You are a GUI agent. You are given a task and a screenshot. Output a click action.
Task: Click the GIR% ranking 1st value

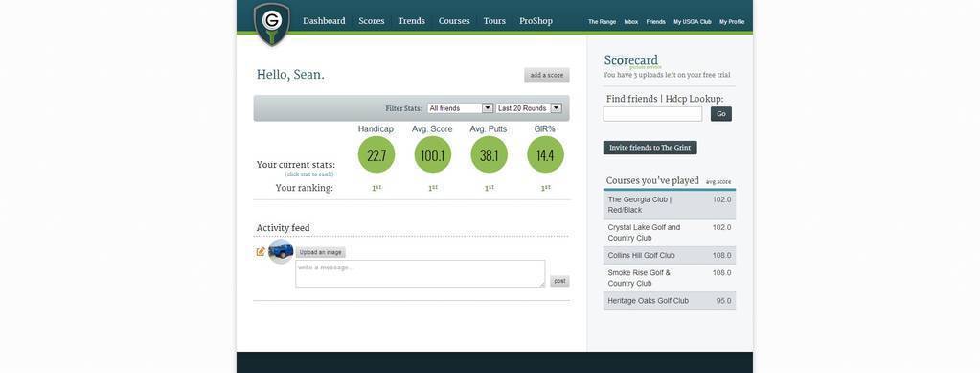point(546,188)
